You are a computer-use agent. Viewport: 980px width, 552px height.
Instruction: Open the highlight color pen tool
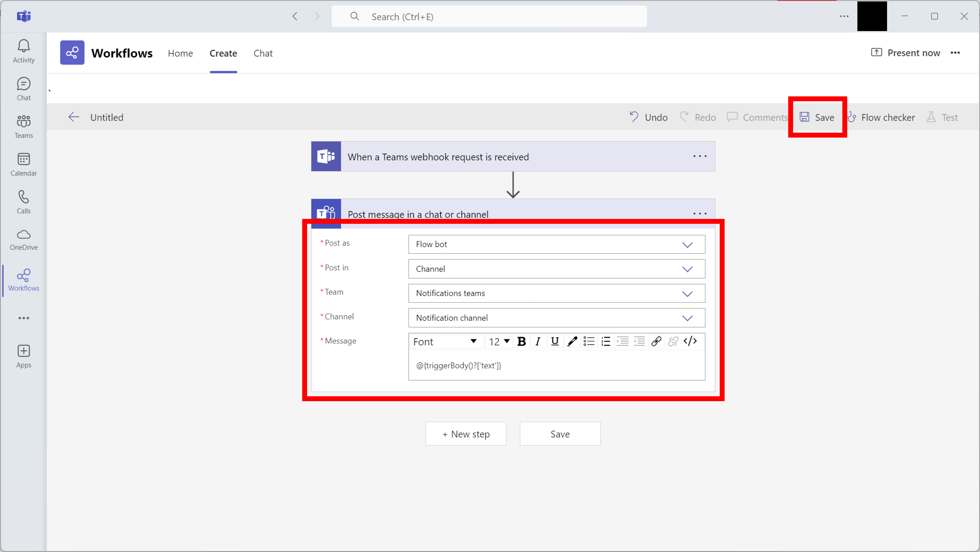[572, 341]
